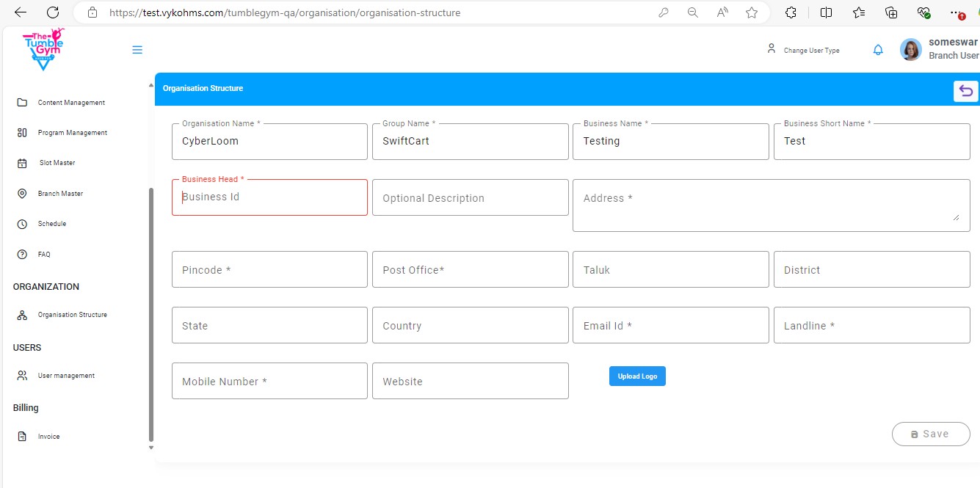Viewport: 980px width, 488px height.
Task: Click the browser split screen icon
Action: pyautogui.click(x=826, y=12)
